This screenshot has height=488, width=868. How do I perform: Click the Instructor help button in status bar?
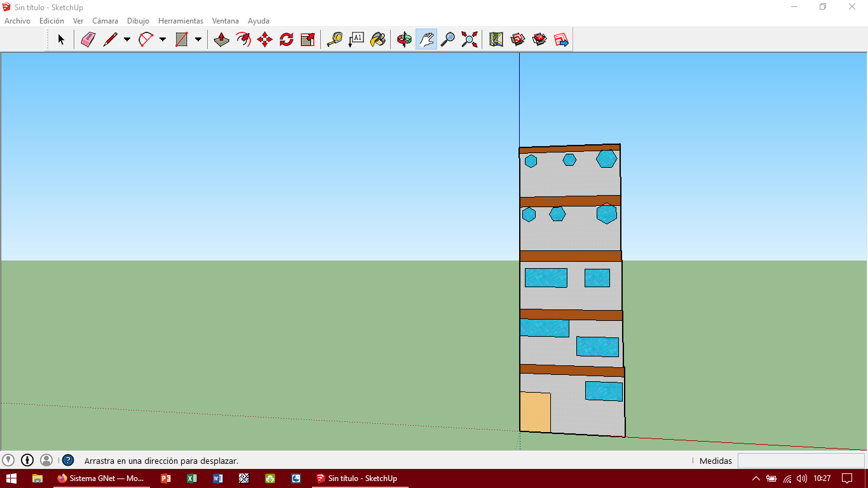click(x=68, y=460)
